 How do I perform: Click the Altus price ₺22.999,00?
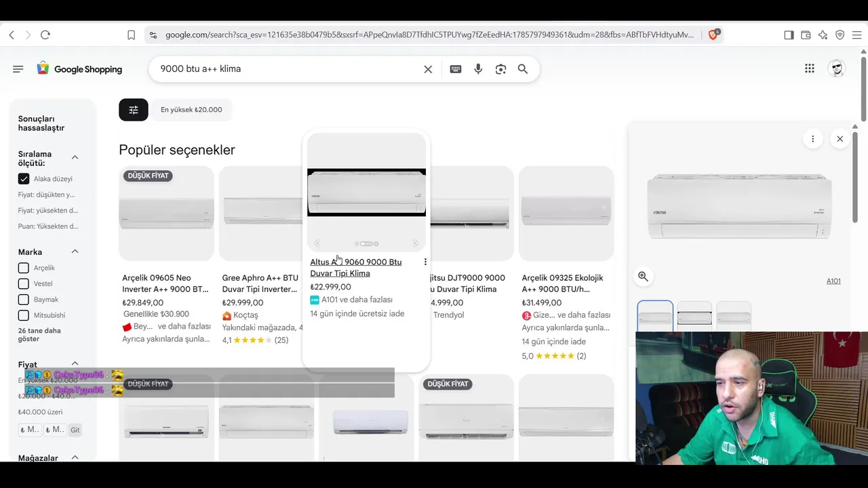pyautogui.click(x=331, y=287)
